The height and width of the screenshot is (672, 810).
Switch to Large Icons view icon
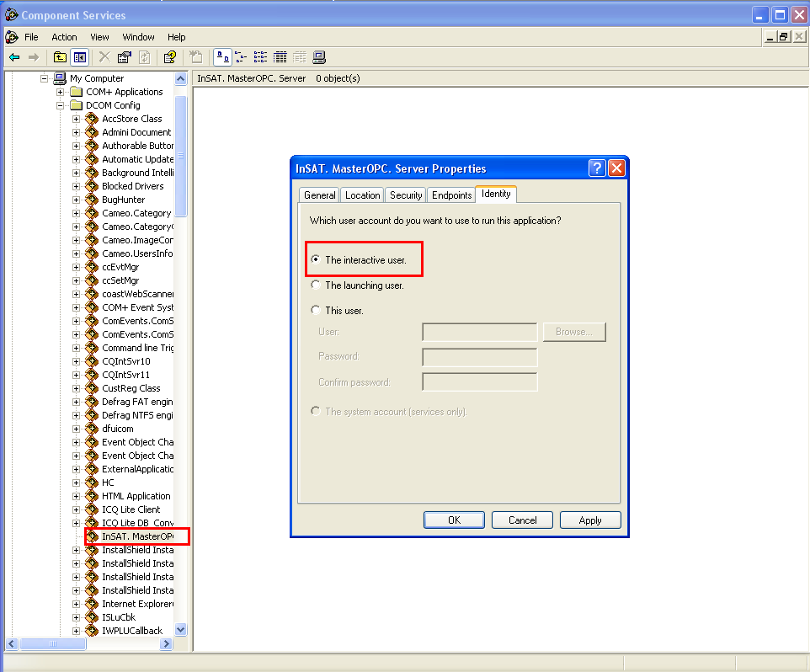coord(222,57)
